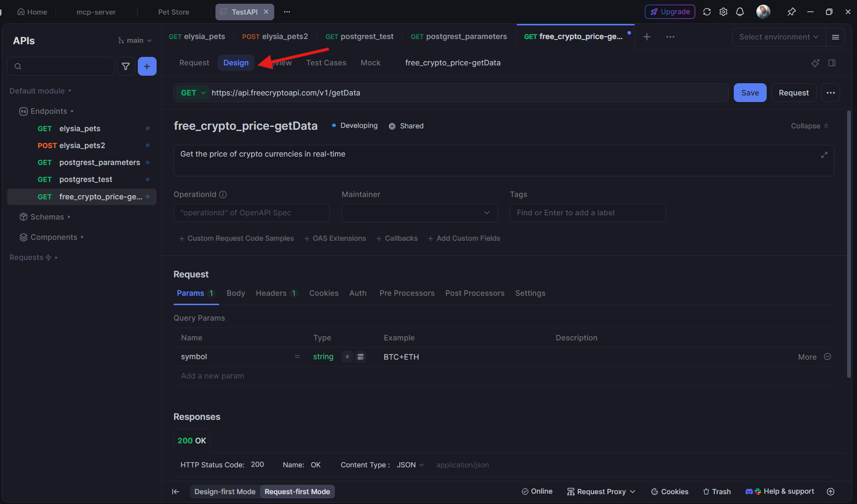
Task: Open the notifications bell
Action: click(740, 12)
